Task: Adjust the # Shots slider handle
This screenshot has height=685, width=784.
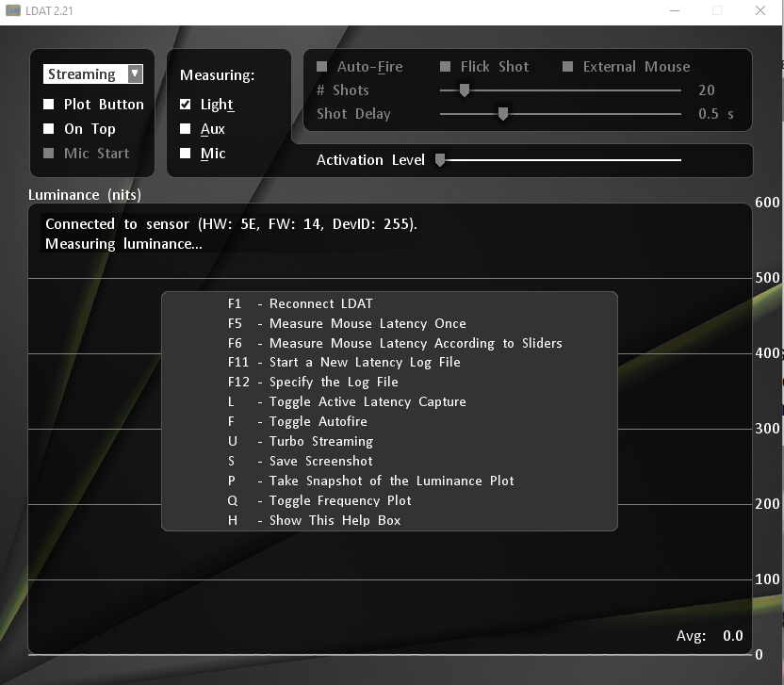Action: pos(464,90)
